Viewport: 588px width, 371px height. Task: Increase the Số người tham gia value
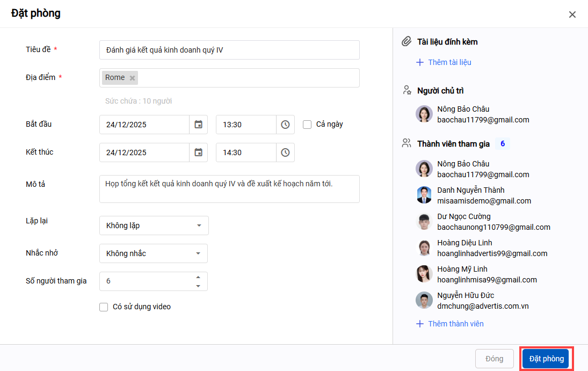[x=198, y=278]
